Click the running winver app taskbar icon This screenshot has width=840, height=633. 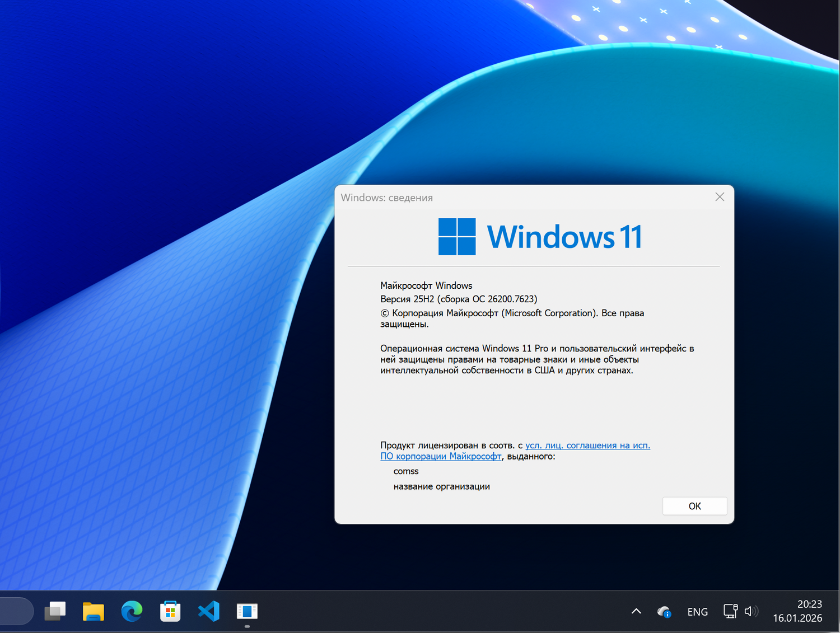[247, 611]
